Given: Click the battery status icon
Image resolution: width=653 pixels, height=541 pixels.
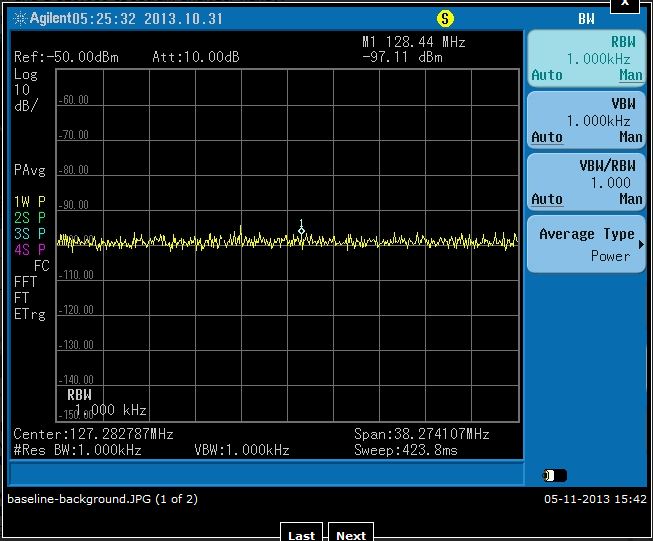Looking at the screenshot, I should [555, 475].
